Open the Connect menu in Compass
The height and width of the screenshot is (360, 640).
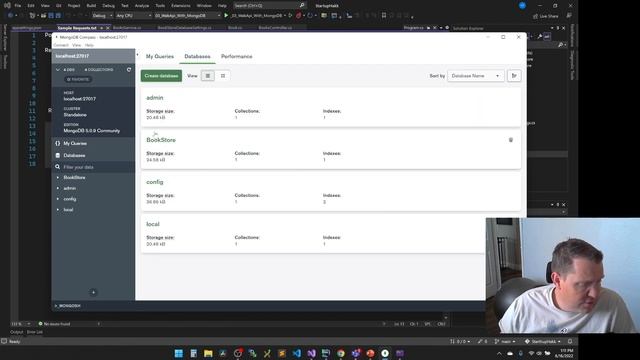[61, 45]
